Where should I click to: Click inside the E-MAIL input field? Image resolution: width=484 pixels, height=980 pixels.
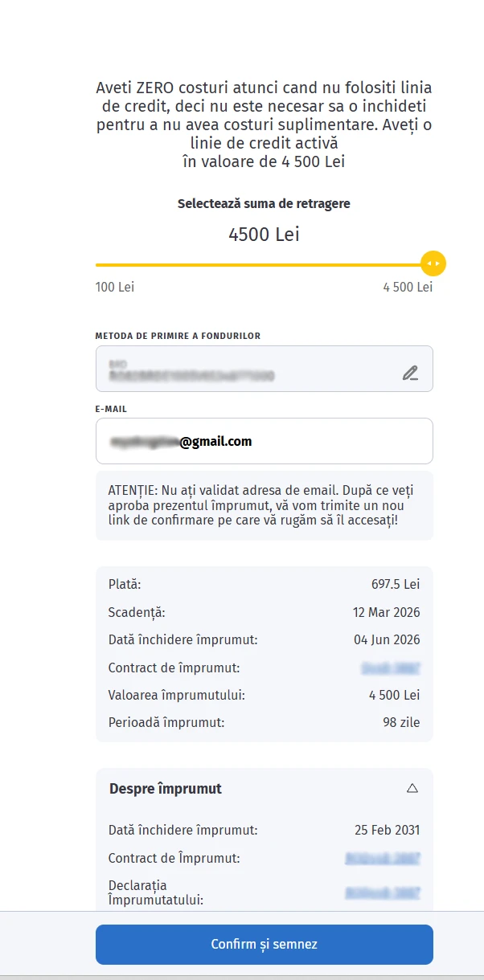click(x=264, y=441)
